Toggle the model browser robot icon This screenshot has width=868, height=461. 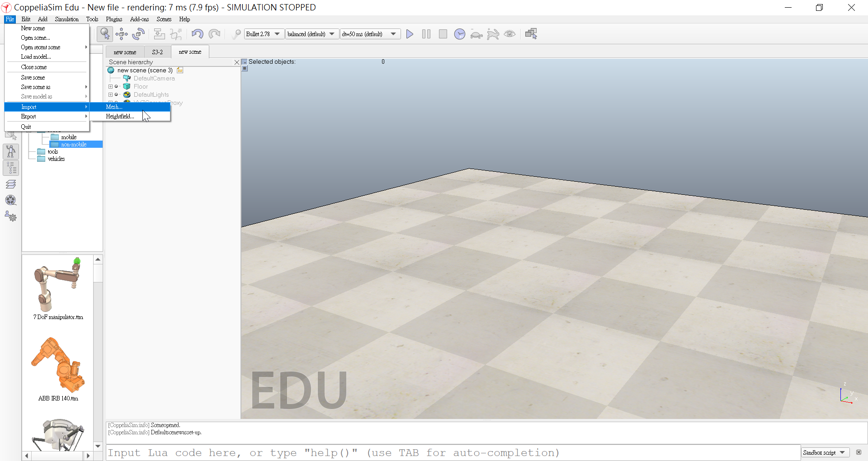[11, 151]
